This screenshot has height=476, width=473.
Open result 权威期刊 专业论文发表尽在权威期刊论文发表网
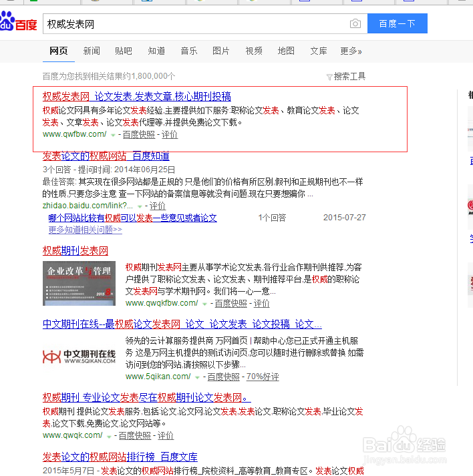(x=147, y=397)
